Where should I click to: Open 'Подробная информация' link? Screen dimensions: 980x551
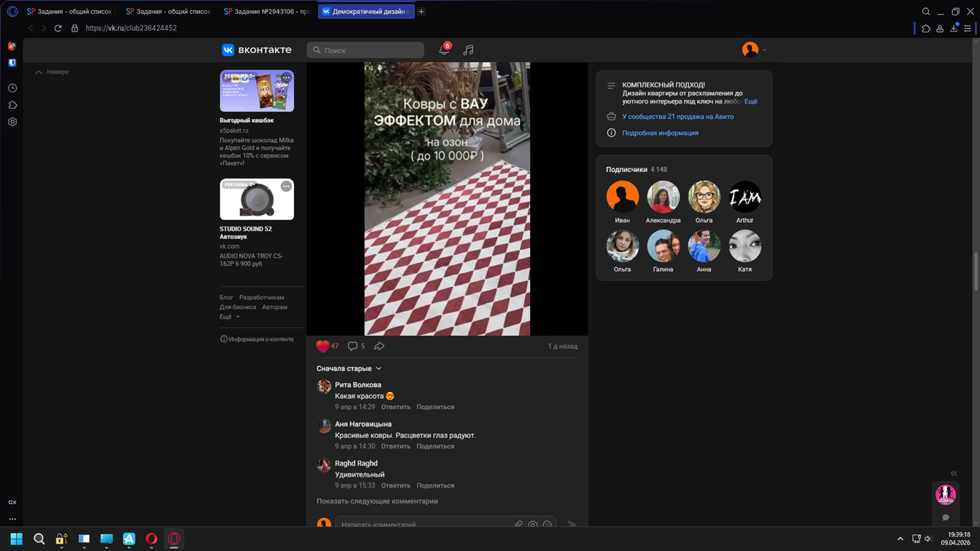tap(660, 133)
